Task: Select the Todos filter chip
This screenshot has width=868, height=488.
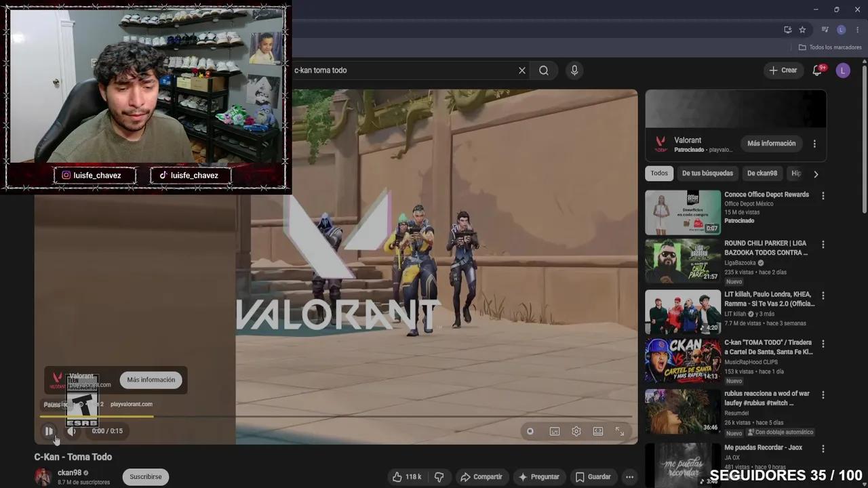Action: coord(659,174)
